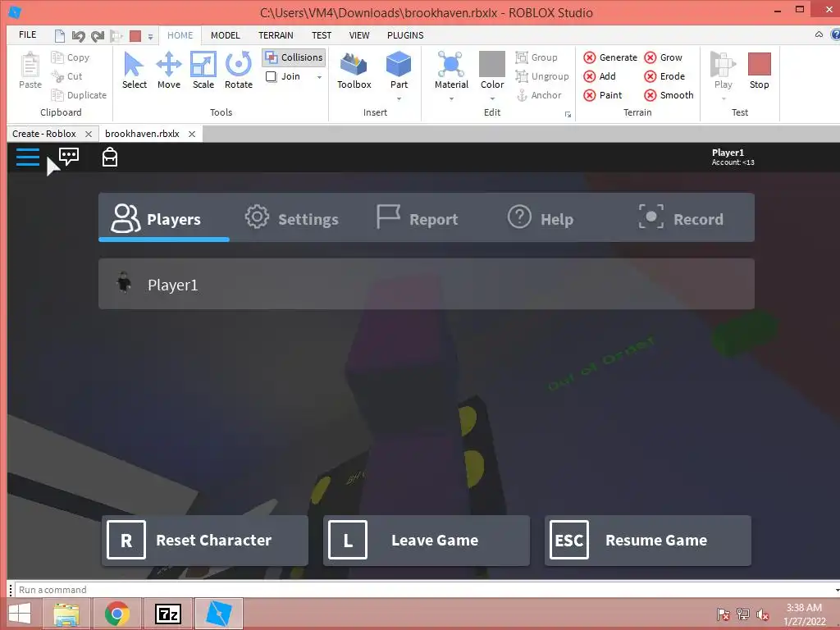
Task: Open the Report tab in game menu
Action: tap(418, 218)
